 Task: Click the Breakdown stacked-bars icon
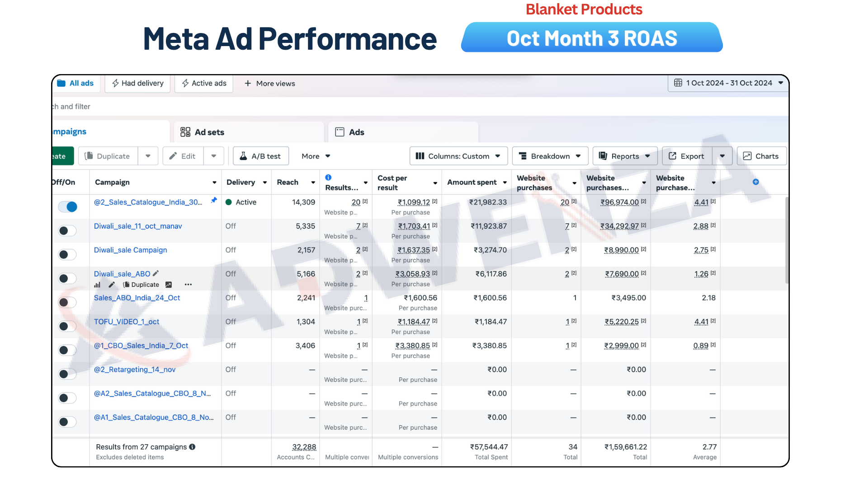pyautogui.click(x=523, y=156)
